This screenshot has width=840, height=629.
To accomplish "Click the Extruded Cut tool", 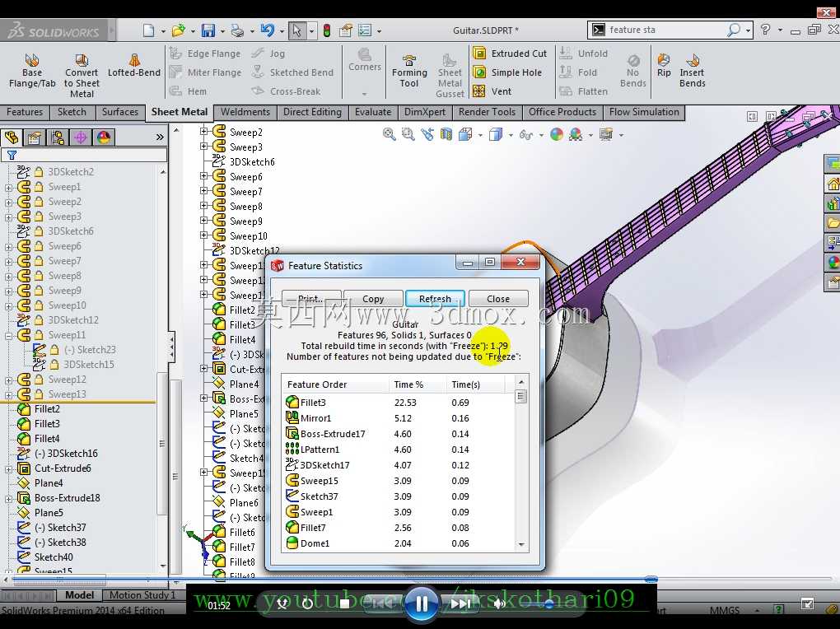I will click(x=511, y=54).
